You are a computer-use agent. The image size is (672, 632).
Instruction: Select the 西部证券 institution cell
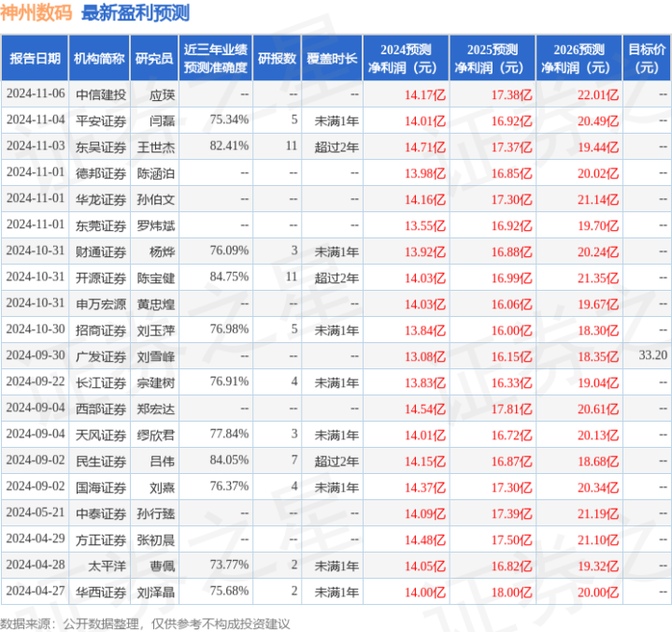pos(101,409)
